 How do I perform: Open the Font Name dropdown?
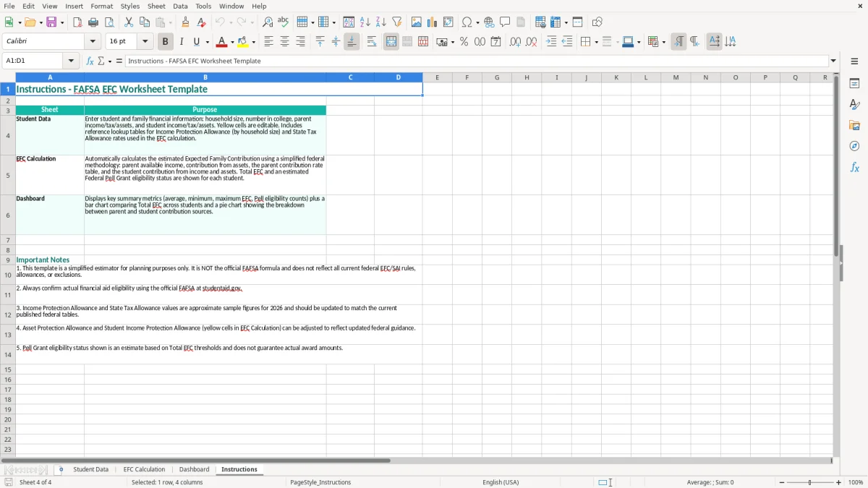(x=93, y=42)
